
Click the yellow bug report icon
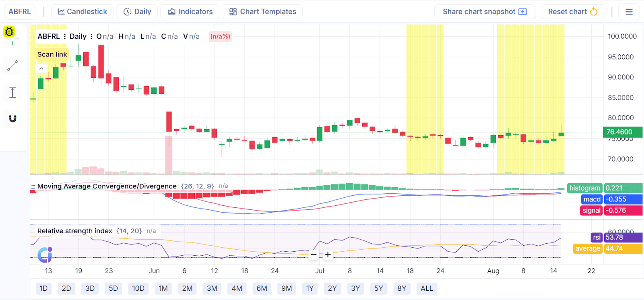(x=9, y=31)
